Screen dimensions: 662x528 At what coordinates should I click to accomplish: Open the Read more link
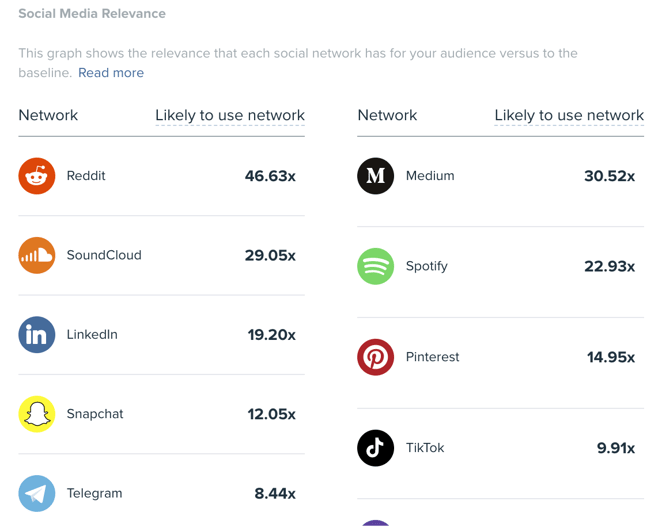111,73
